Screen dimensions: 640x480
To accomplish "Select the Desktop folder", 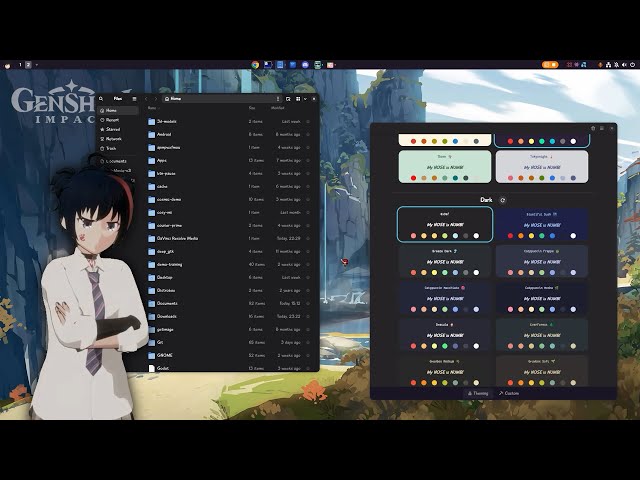I will [231, 278].
